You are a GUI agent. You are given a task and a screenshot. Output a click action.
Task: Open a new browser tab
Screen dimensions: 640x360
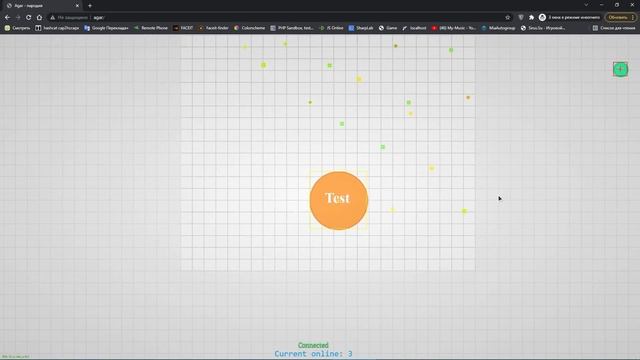point(90,6)
